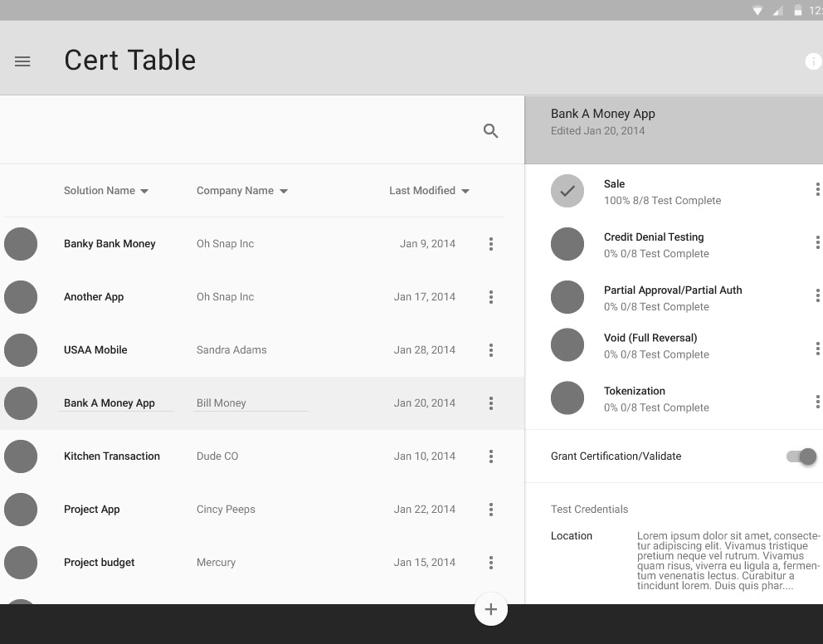Open the hamburger navigation menu
Viewport: 823px width, 644px height.
tap(22, 61)
